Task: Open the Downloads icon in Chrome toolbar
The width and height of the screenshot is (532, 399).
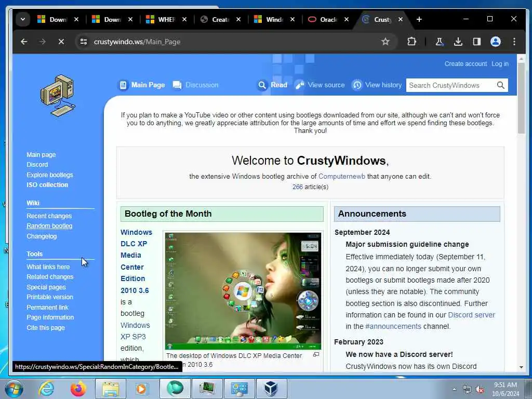Action: coord(458,42)
